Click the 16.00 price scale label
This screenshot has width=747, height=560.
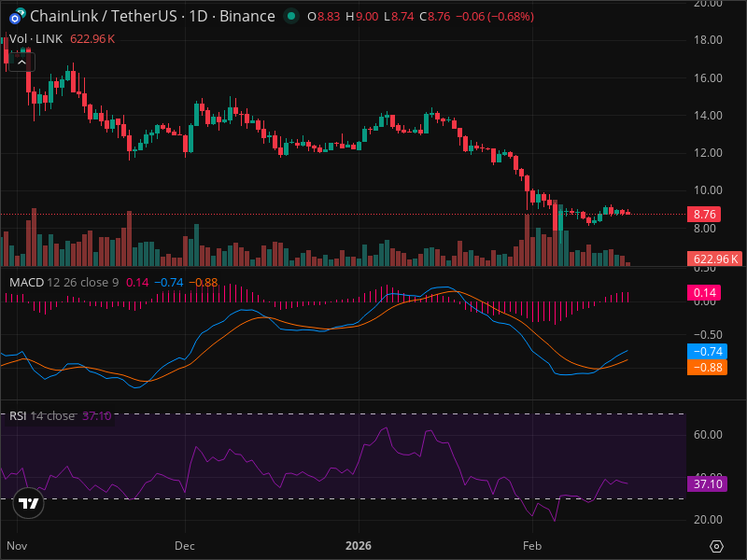pyautogui.click(x=708, y=78)
